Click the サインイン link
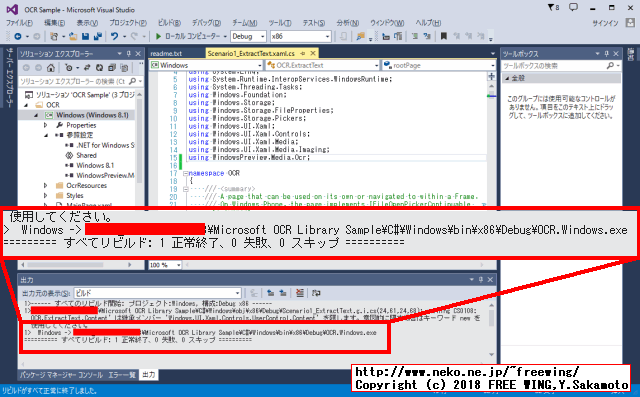The image size is (640, 397). (x=605, y=23)
